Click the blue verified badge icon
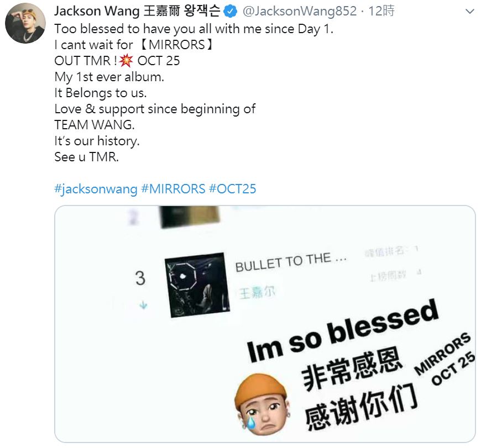Viewport: 481px width, 448px height. [231, 12]
